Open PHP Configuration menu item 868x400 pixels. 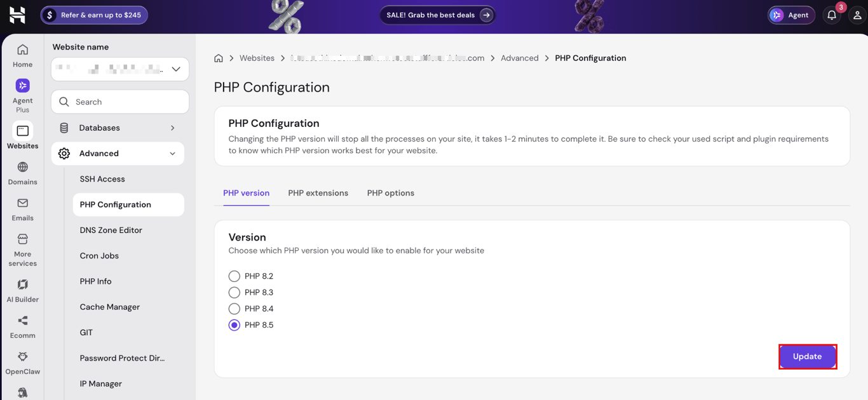pos(128,204)
